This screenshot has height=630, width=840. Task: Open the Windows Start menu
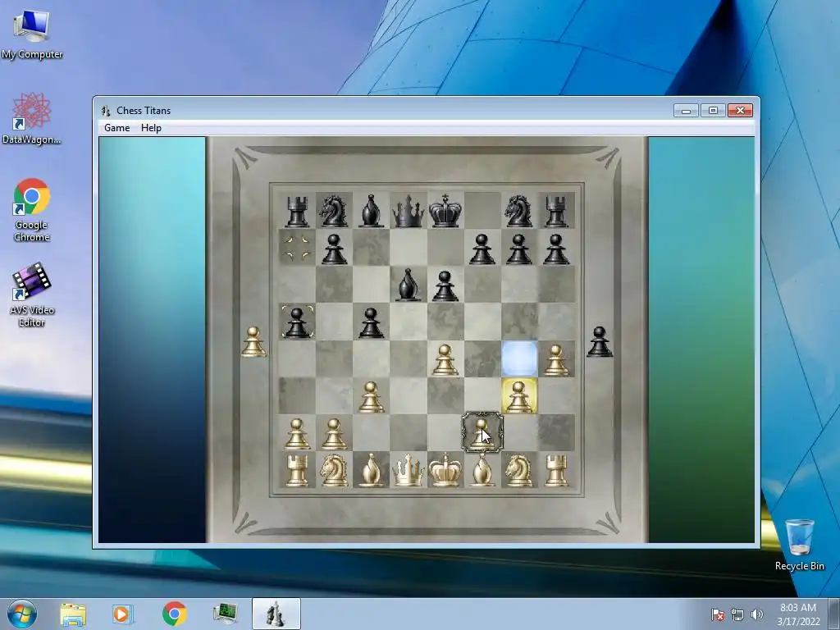21,614
